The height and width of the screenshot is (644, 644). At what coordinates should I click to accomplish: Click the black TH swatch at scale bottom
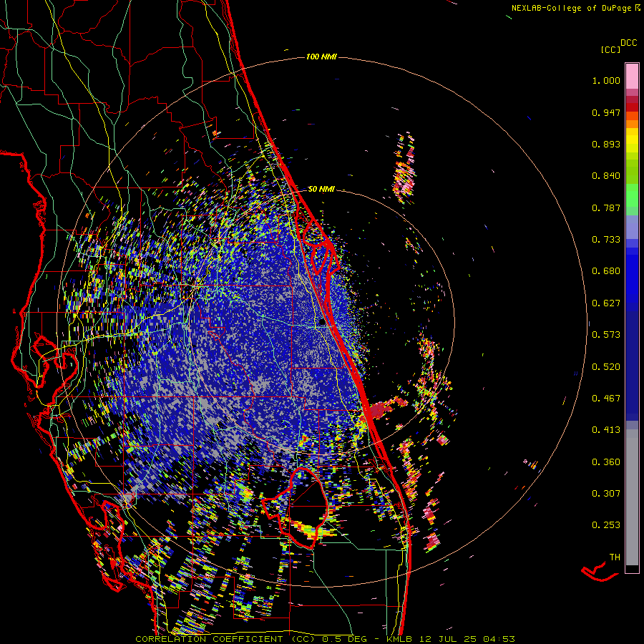click(x=632, y=568)
